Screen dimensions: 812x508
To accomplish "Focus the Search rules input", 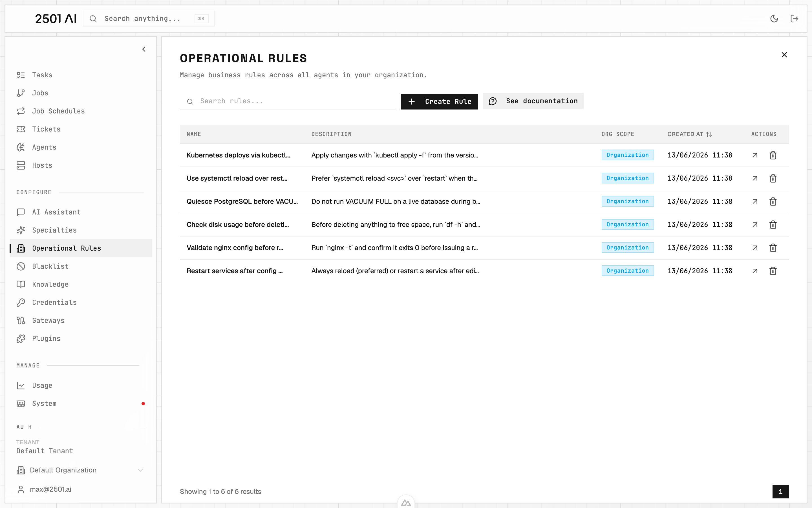I will [x=288, y=101].
